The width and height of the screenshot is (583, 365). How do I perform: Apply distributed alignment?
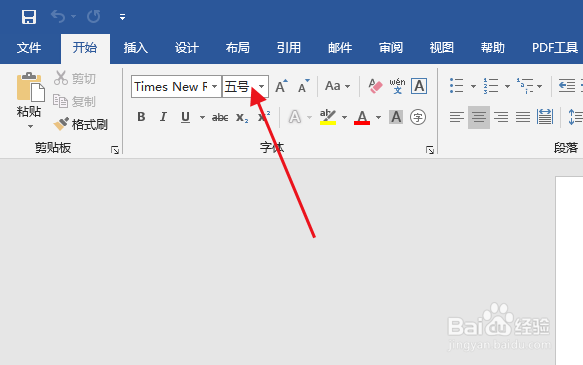click(x=545, y=117)
